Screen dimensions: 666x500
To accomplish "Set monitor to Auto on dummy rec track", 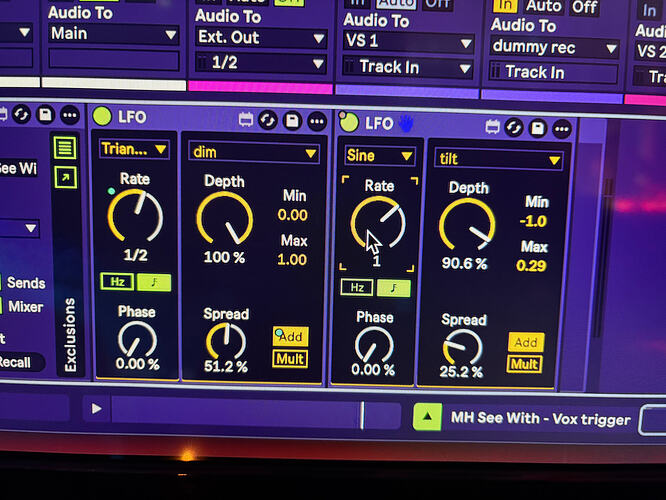I will pyautogui.click(x=544, y=7).
